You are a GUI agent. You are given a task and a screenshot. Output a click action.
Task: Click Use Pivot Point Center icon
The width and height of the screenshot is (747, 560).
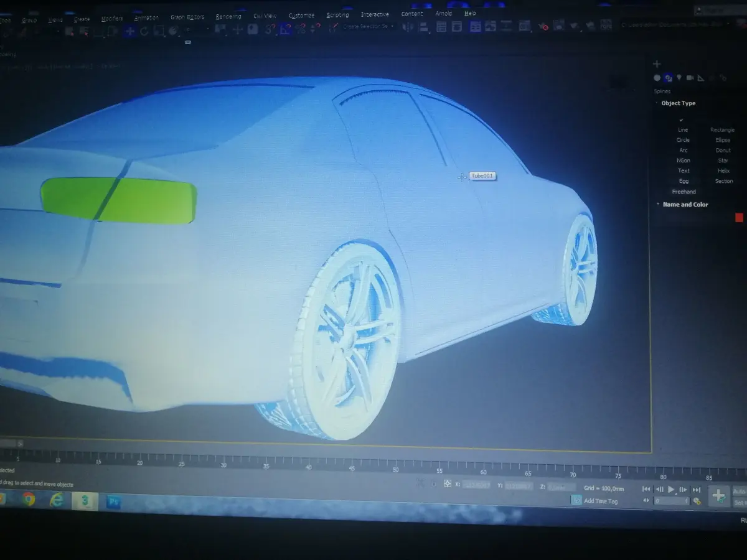[220, 29]
